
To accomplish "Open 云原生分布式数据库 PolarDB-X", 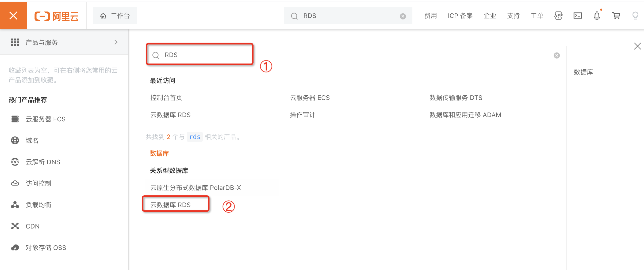I will pyautogui.click(x=195, y=188).
